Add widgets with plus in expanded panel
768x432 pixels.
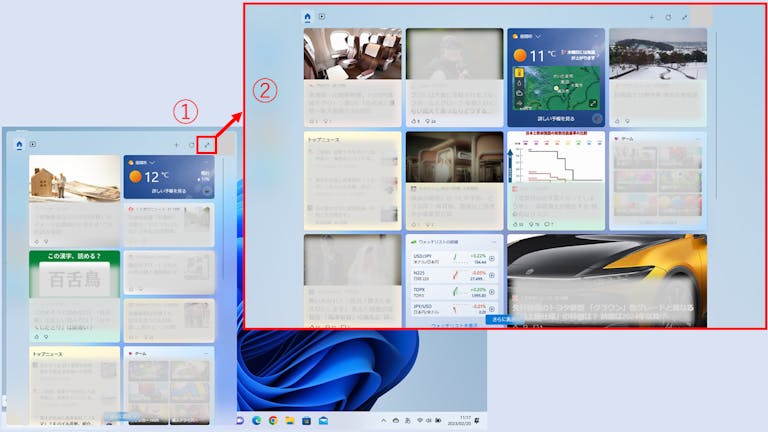652,17
